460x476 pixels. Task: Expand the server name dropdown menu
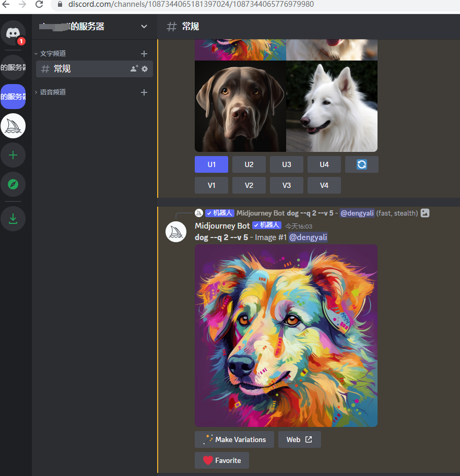pyautogui.click(x=144, y=27)
